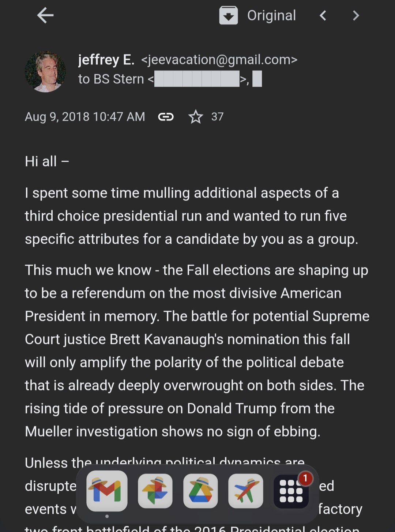Open Gmail from the dock
The image size is (395, 532).
point(107,491)
